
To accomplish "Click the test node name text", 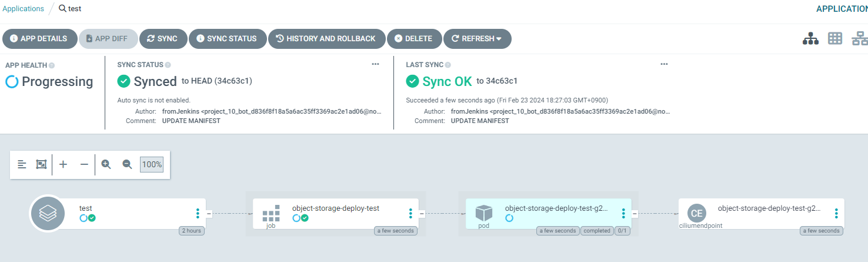I will click(x=86, y=208).
